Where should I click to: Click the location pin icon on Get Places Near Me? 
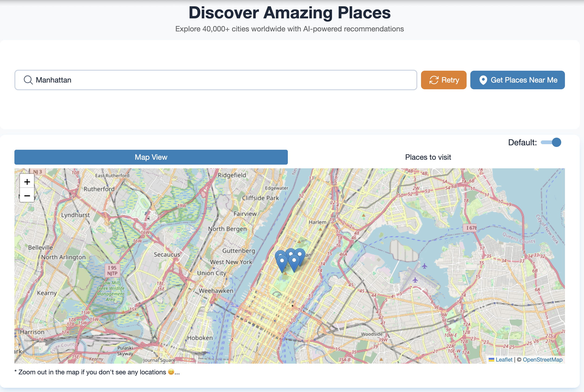tap(483, 80)
